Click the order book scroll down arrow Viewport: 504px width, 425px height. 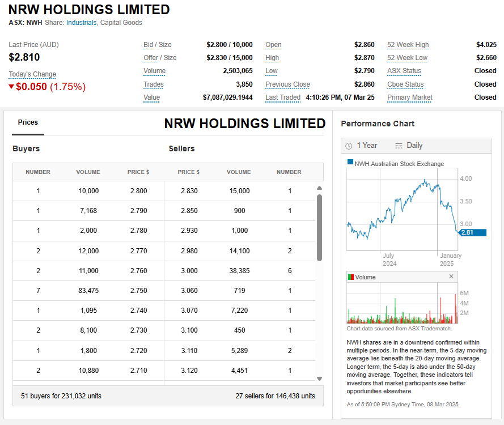(x=319, y=379)
